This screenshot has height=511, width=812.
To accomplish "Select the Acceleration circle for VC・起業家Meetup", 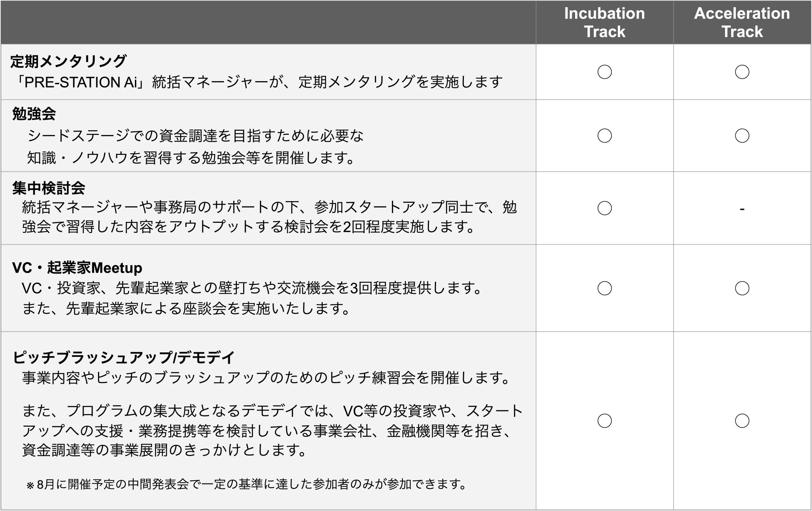I will coord(742,288).
